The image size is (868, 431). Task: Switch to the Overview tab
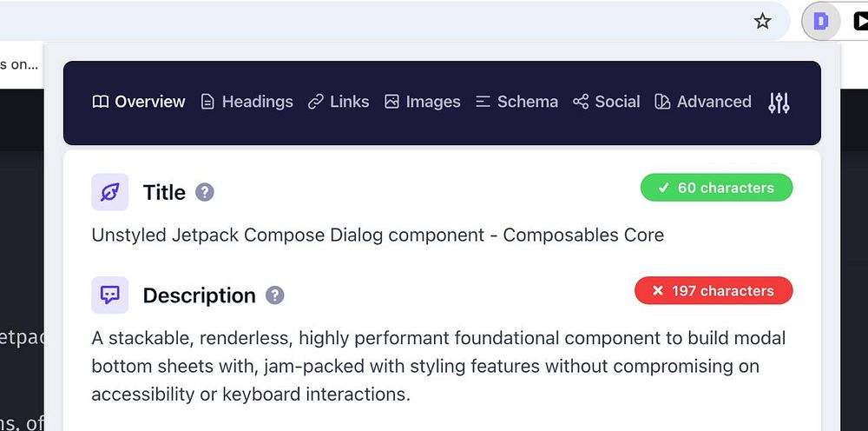click(139, 102)
